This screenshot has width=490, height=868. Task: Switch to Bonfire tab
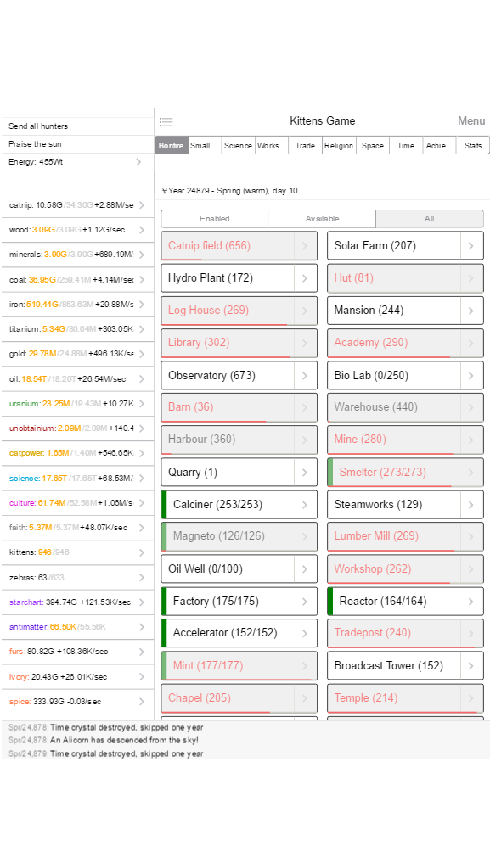172,146
